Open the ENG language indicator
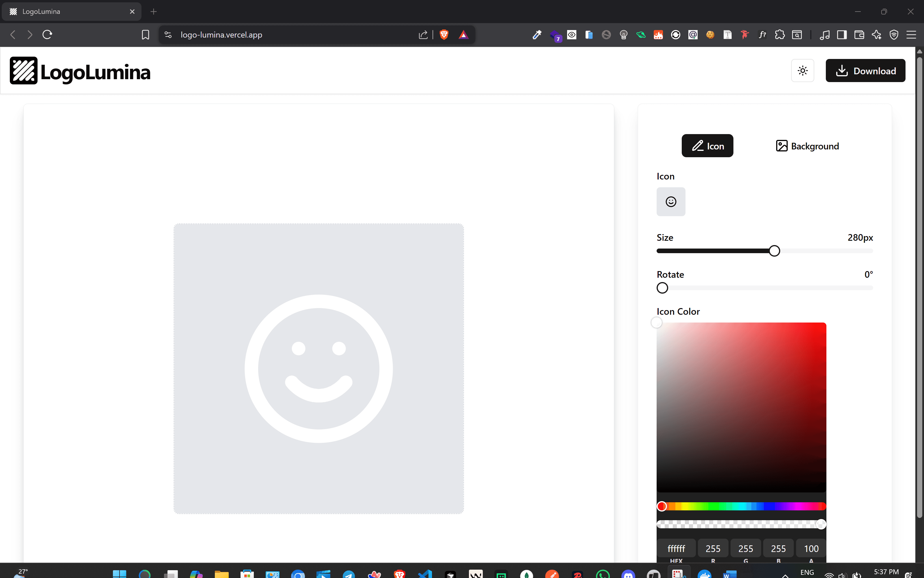Viewport: 924px width, 578px height. click(807, 572)
